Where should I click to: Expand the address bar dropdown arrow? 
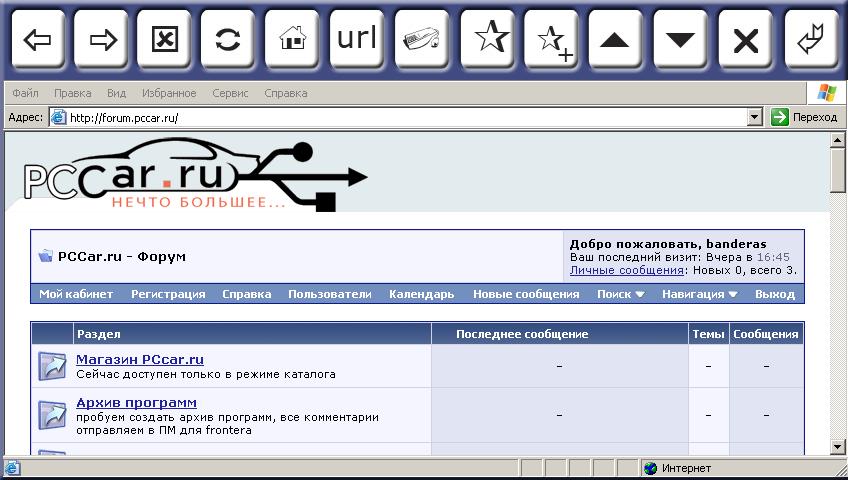coord(755,117)
